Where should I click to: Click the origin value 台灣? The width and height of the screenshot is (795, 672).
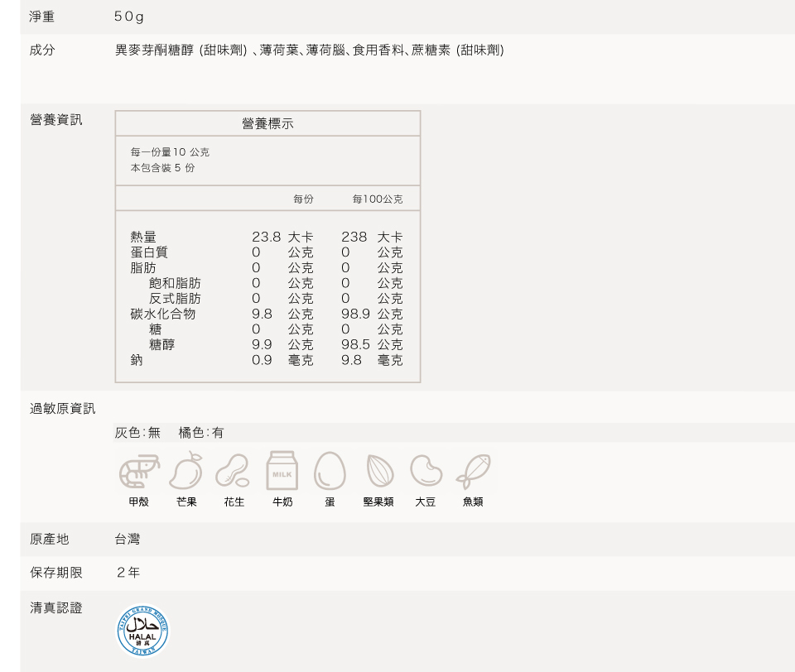128,540
